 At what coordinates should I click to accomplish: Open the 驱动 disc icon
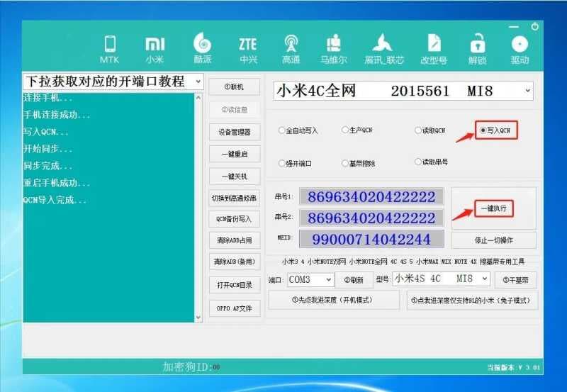(x=520, y=49)
